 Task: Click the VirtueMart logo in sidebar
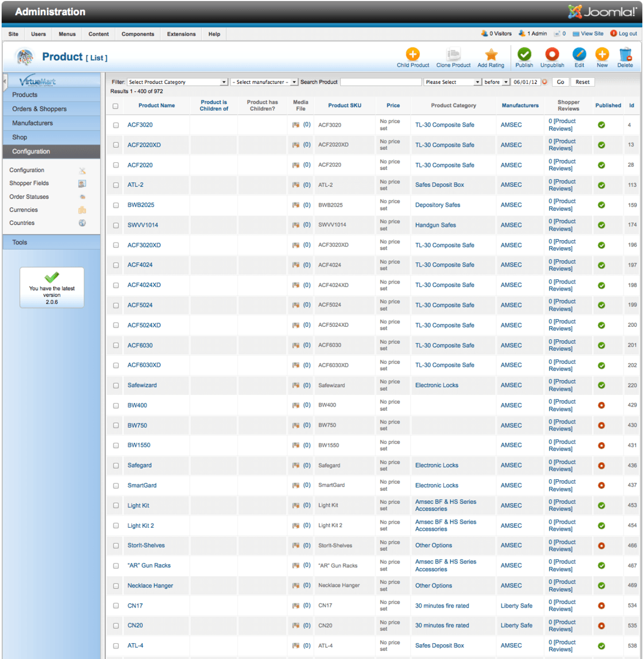point(38,81)
